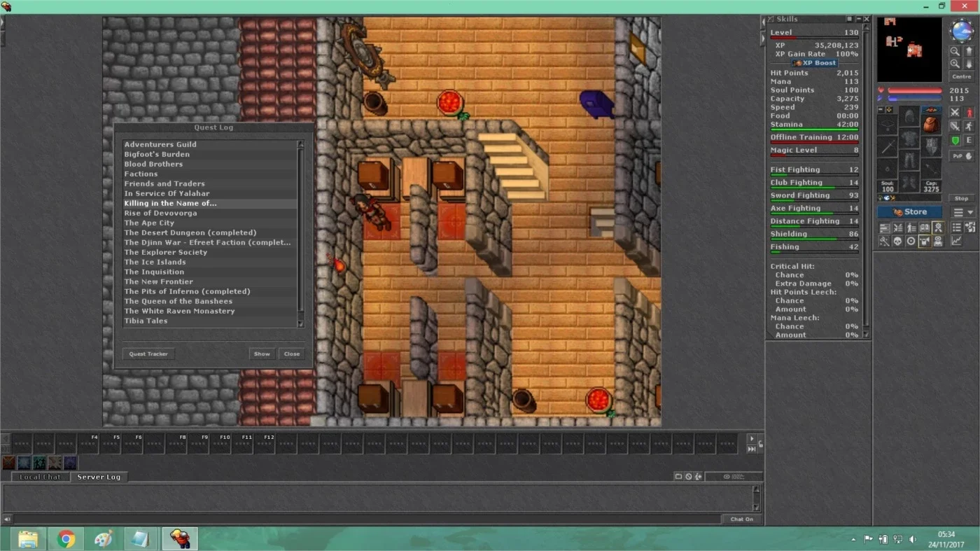980x551 pixels.
Task: Click the compass globe above the minimap controls
Action: pyautogui.click(x=962, y=31)
